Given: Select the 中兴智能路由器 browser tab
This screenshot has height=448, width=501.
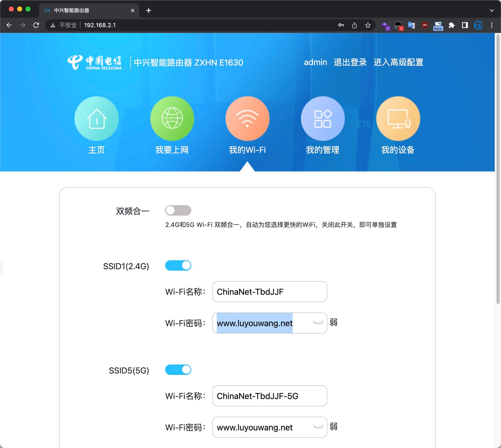Looking at the screenshot, I should pyautogui.click(x=89, y=10).
